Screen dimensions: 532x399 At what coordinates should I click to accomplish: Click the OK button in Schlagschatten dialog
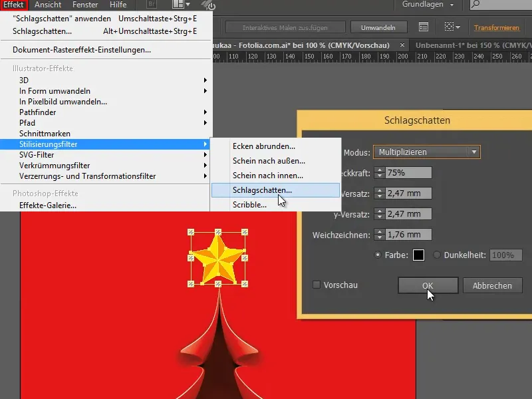[x=428, y=285]
